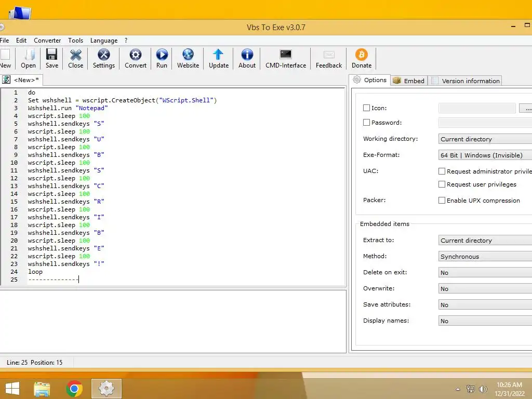Click the 'loop' statement on line 24
This screenshot has width=532, height=399.
(x=35, y=272)
